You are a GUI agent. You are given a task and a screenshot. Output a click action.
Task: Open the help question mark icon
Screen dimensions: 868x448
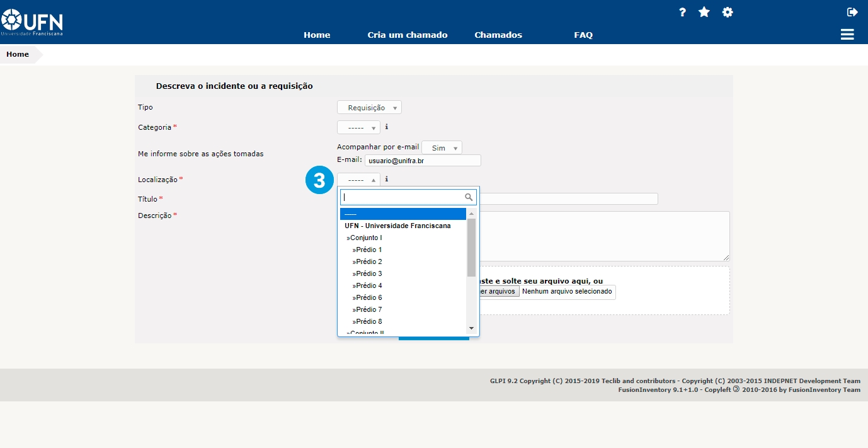pyautogui.click(x=682, y=12)
